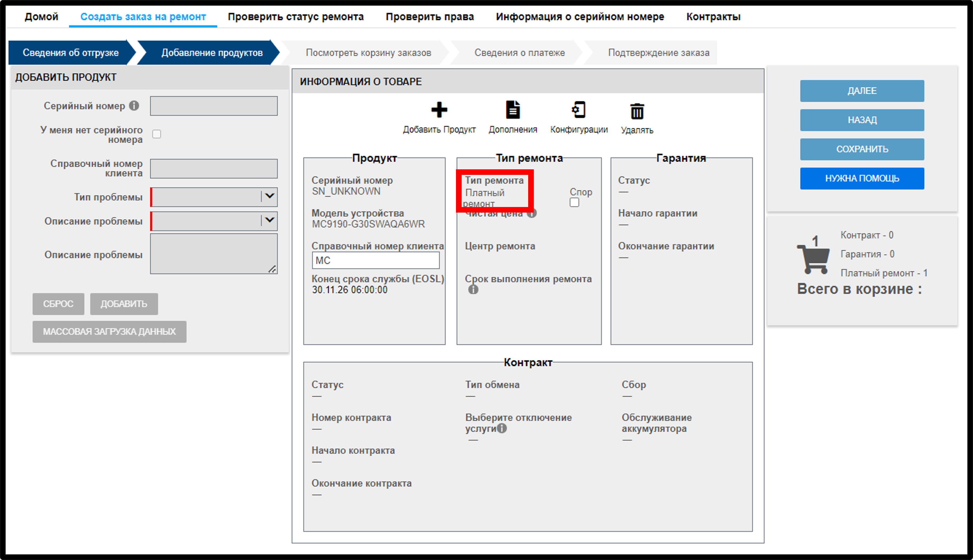Click the Начало гарантии label
Viewport: 973px width, 560px height.
pyautogui.click(x=658, y=213)
